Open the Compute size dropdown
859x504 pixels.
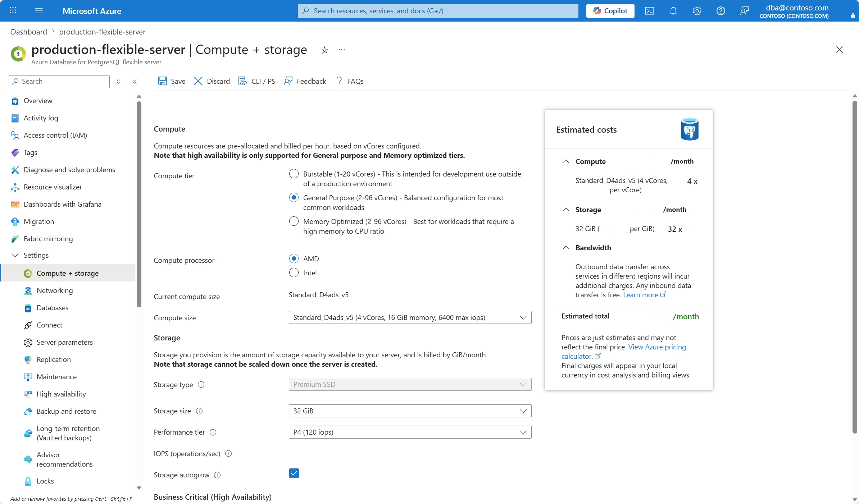pyautogui.click(x=410, y=317)
